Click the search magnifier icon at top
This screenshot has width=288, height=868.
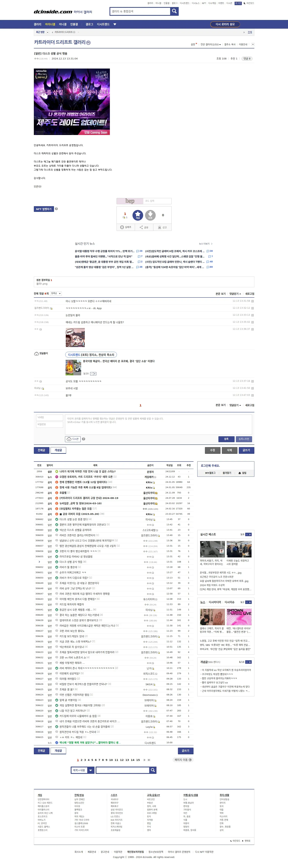coord(174,11)
